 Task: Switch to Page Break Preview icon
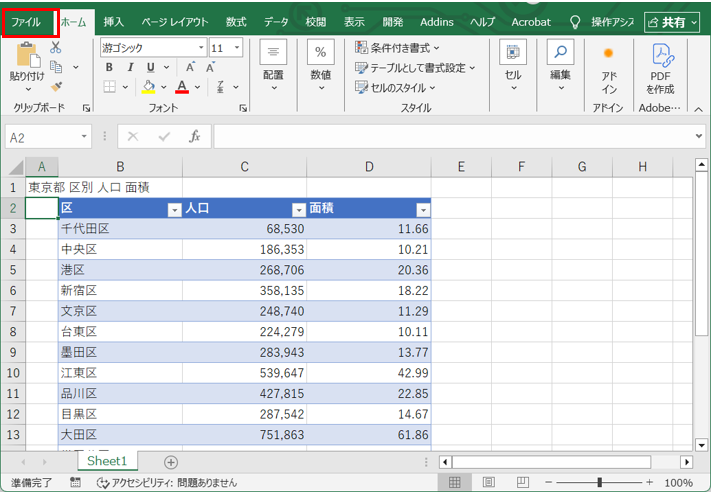(522, 482)
